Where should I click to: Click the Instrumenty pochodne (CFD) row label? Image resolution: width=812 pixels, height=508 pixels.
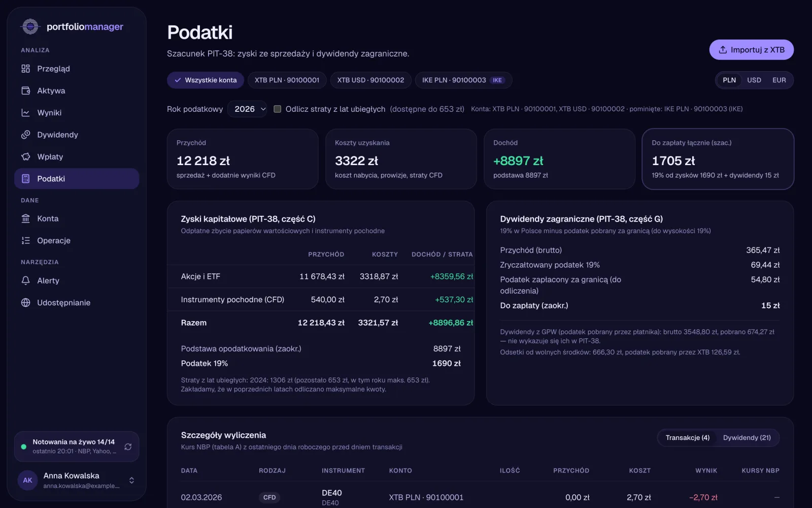point(232,300)
